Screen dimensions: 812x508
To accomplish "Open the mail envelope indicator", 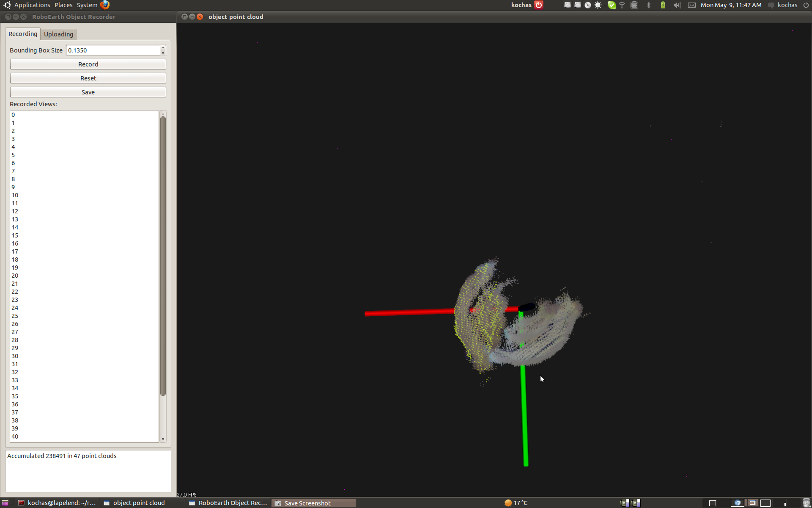I will 692,5.
